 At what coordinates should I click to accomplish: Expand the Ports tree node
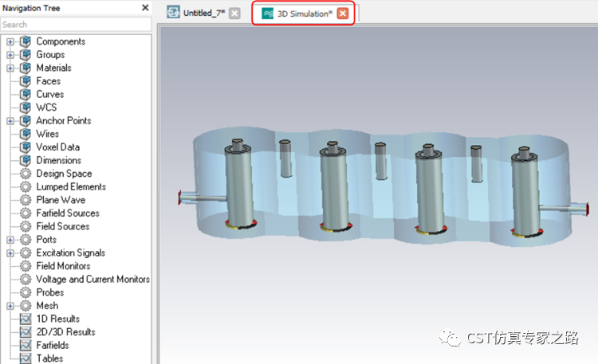pyautogui.click(x=10, y=240)
